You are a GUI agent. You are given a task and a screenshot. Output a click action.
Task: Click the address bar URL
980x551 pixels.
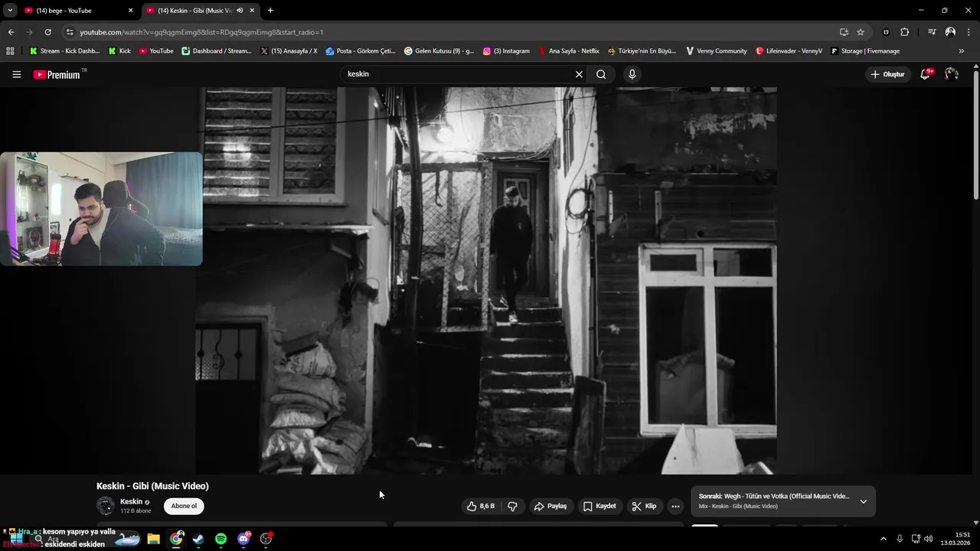pyautogui.click(x=201, y=32)
